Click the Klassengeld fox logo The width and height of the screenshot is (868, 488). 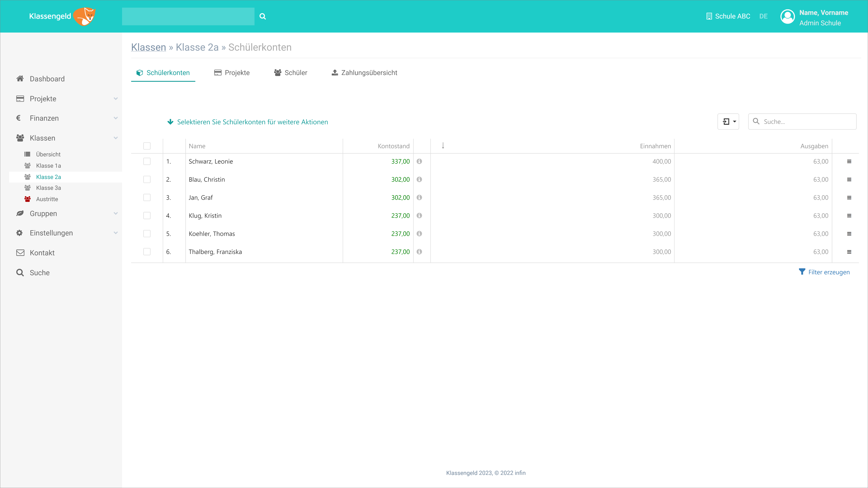pyautogui.click(x=84, y=16)
